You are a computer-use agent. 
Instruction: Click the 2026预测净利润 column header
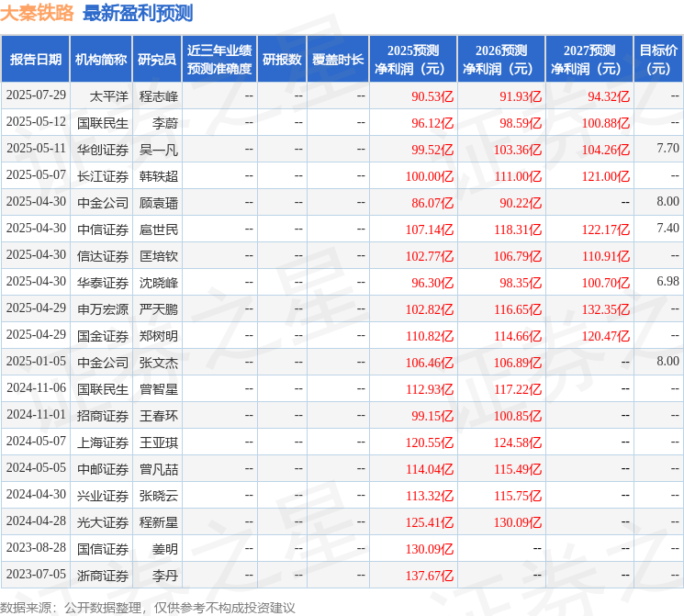click(501, 60)
